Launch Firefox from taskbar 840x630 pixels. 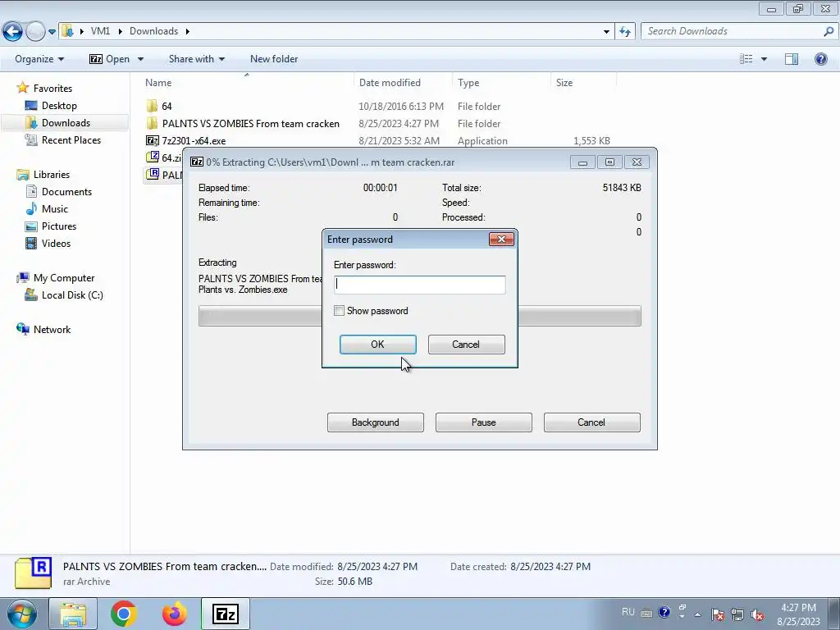[x=175, y=614]
